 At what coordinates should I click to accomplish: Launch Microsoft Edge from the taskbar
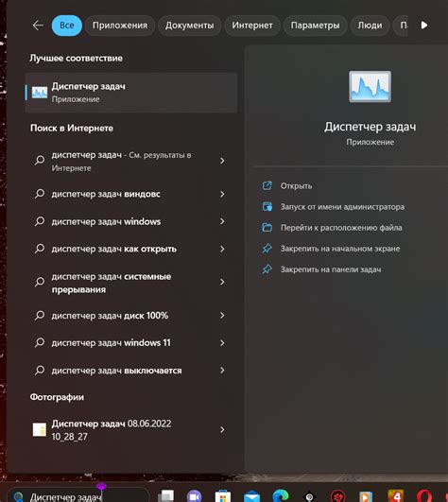coord(281,496)
